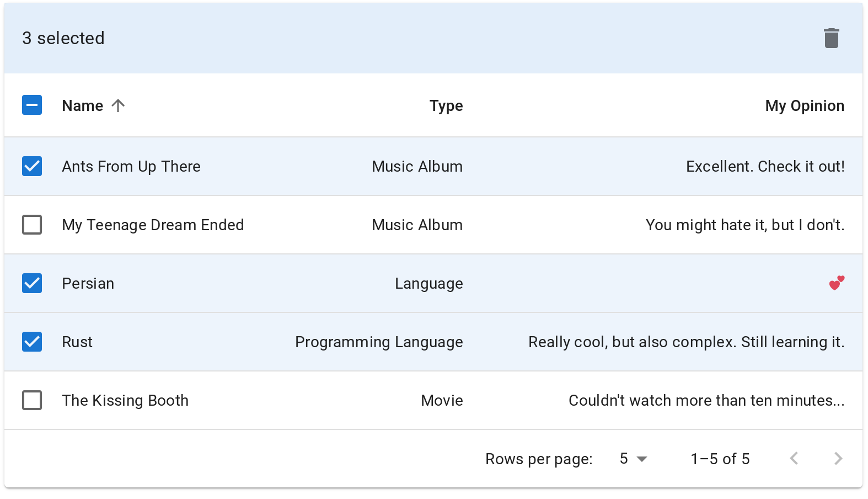The image size is (868, 499).
Task: Click the Movie type cell
Action: coord(442,401)
